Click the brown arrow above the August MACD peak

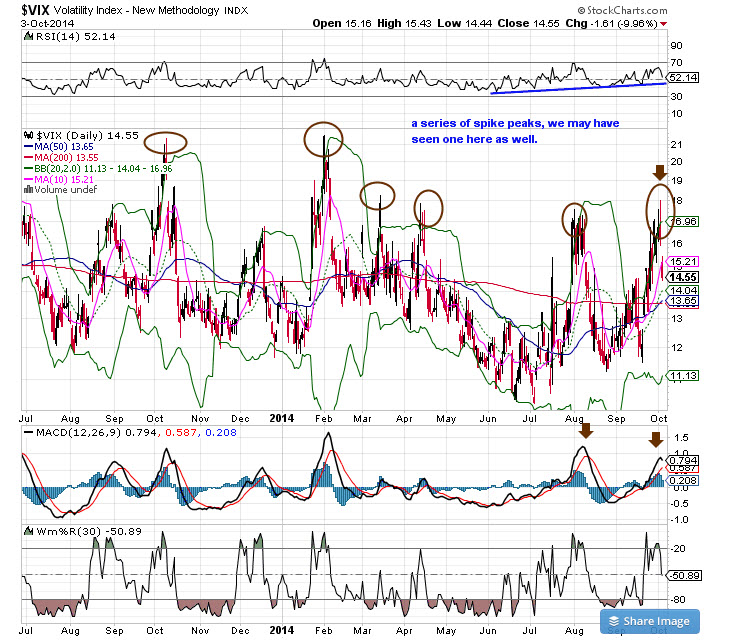(586, 430)
